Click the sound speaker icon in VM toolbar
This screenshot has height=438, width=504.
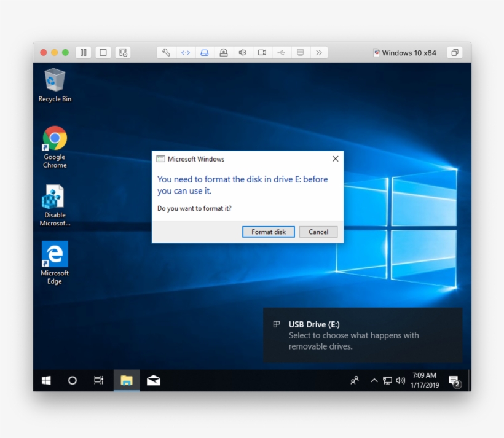point(243,52)
